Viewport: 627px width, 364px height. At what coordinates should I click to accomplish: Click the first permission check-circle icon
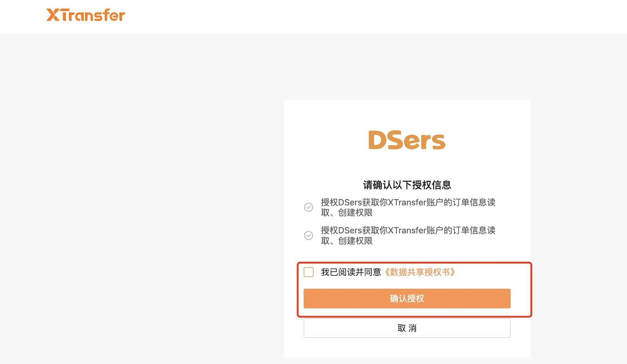309,207
